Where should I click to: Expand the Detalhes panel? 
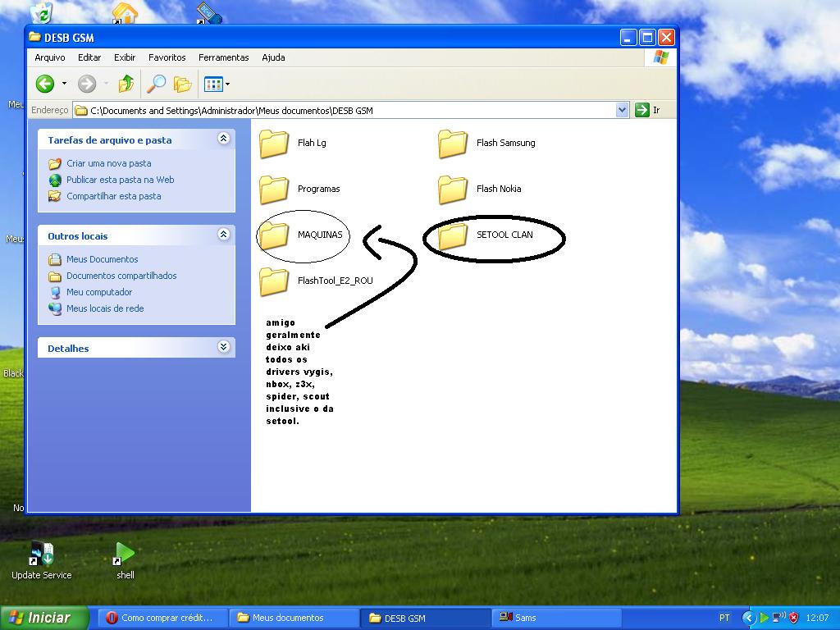[x=223, y=347]
